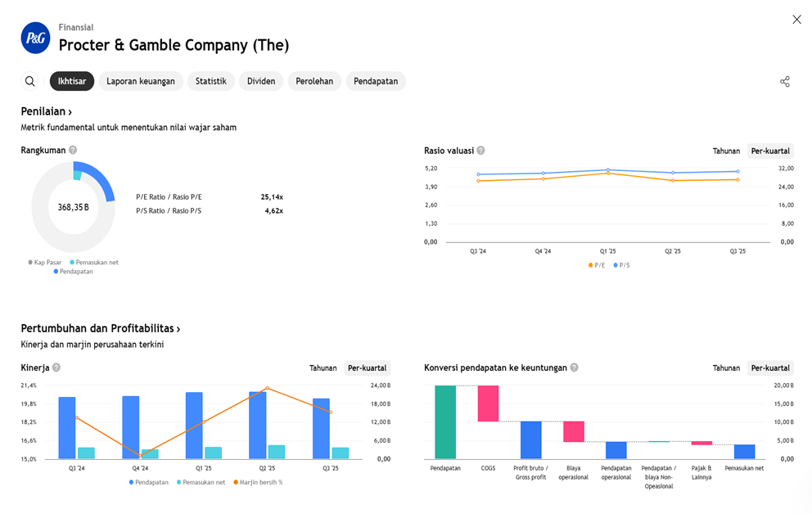Click the 368,35 B donut center value
Screen dimensions: 812x514
[x=73, y=207]
